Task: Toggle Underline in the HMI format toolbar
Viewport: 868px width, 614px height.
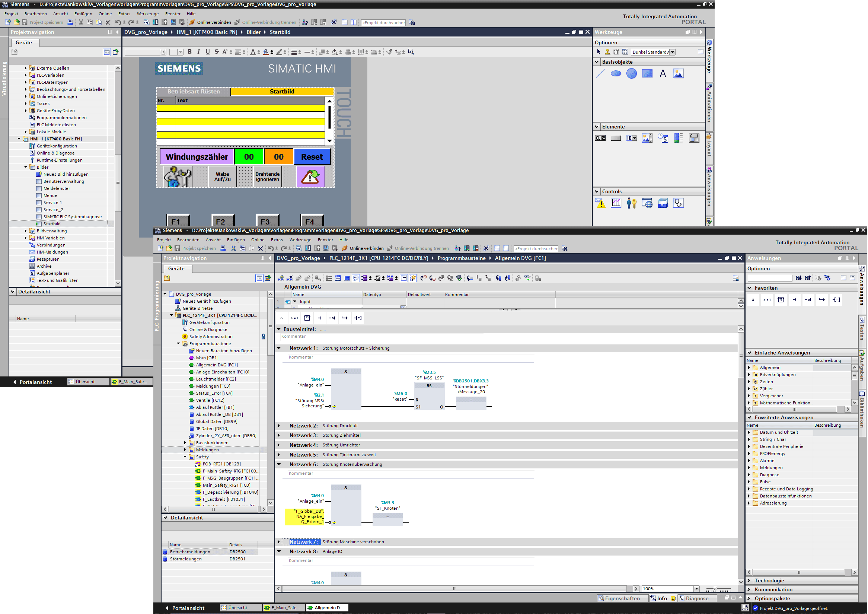Action: pos(208,52)
